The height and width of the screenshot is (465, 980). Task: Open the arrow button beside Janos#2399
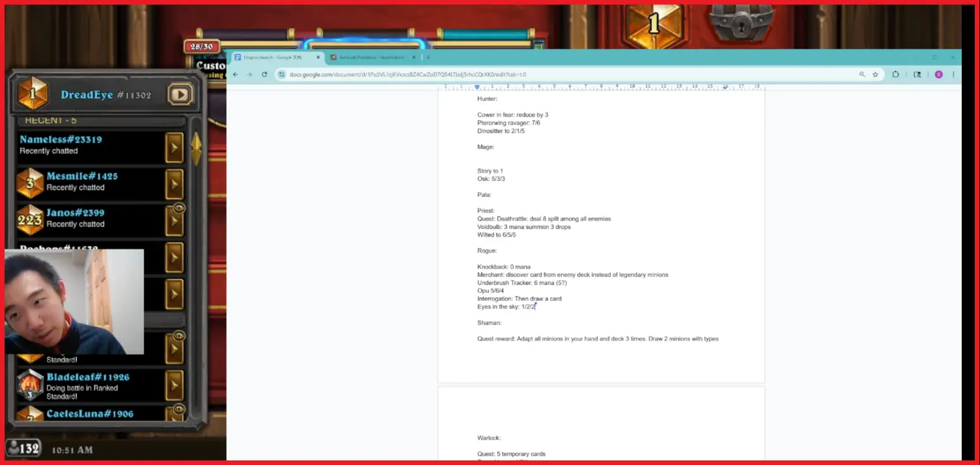tap(174, 222)
